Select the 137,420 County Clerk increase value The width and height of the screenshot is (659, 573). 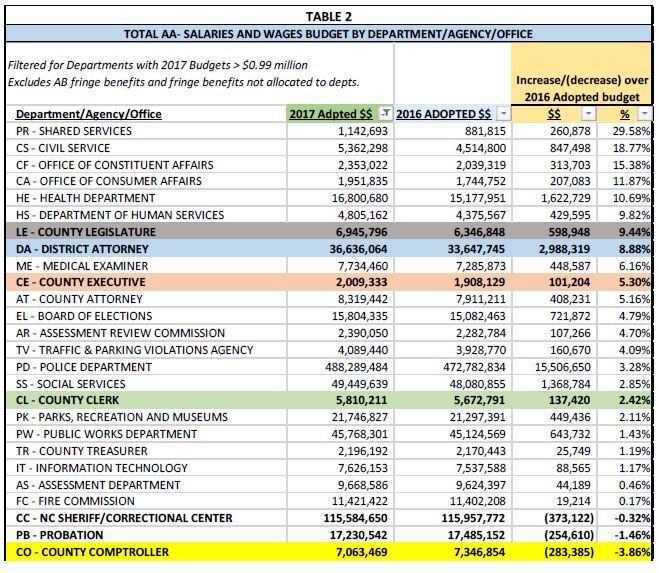pyautogui.click(x=569, y=400)
